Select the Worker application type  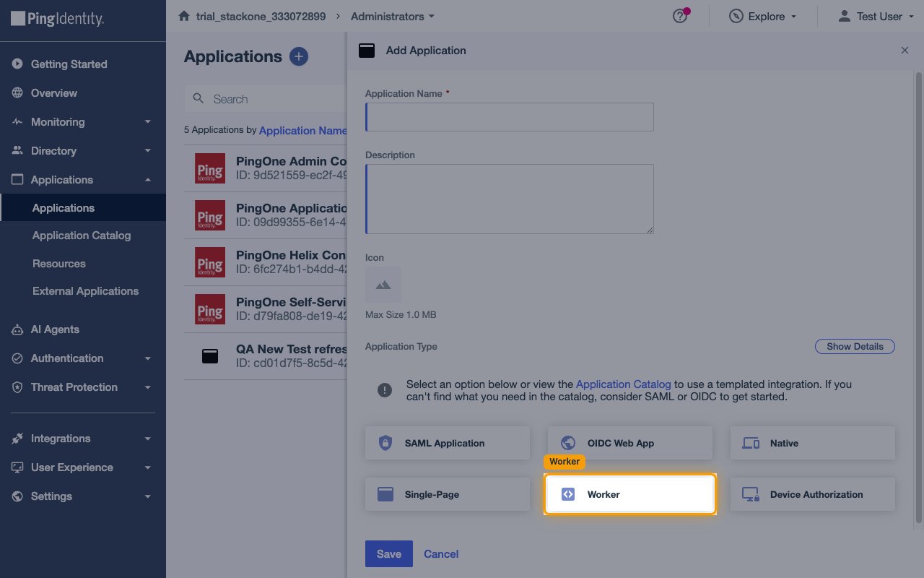(x=630, y=494)
